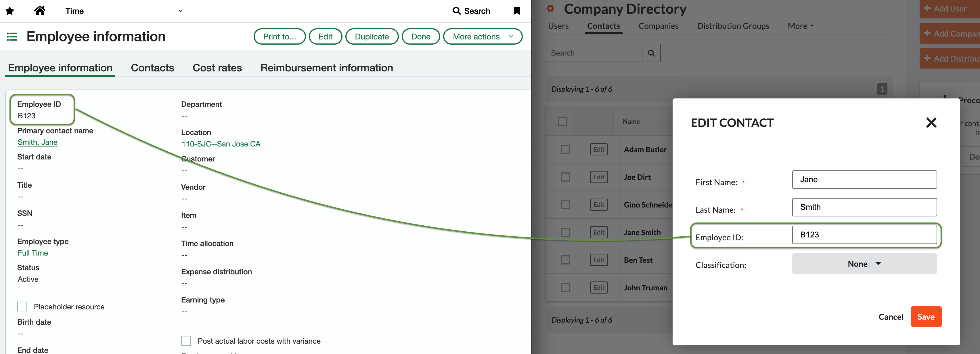Image resolution: width=980 pixels, height=354 pixels.
Task: Click Edit for Joe Dirt
Action: (599, 177)
